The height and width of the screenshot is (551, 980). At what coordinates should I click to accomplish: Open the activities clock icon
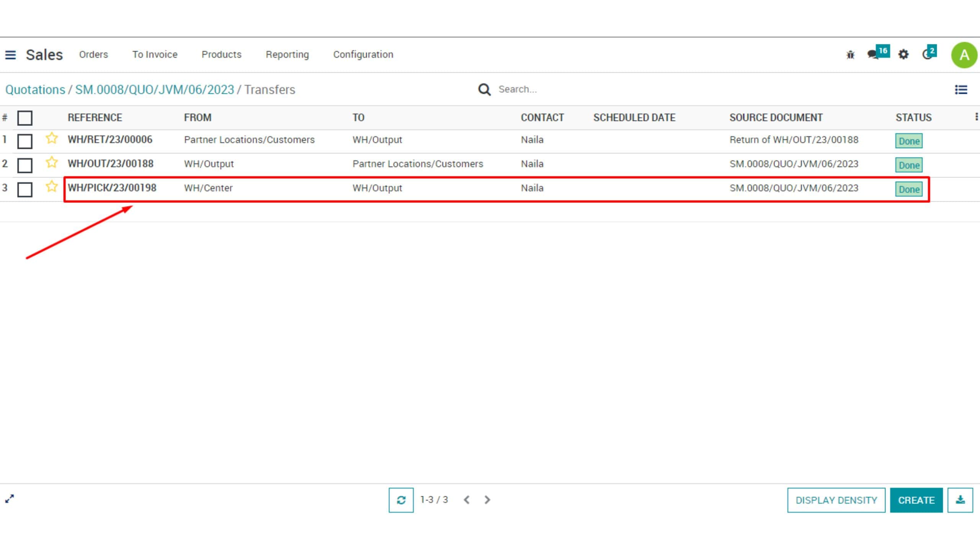(x=927, y=55)
